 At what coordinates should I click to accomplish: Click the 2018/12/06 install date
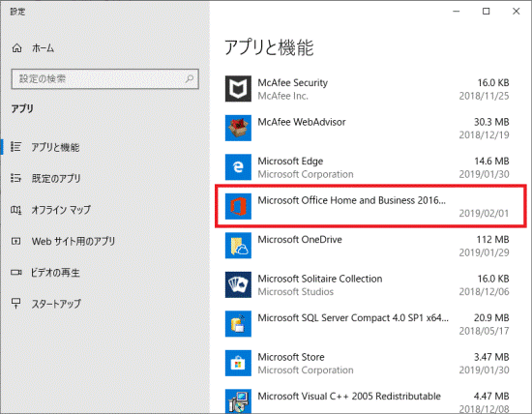click(x=484, y=292)
